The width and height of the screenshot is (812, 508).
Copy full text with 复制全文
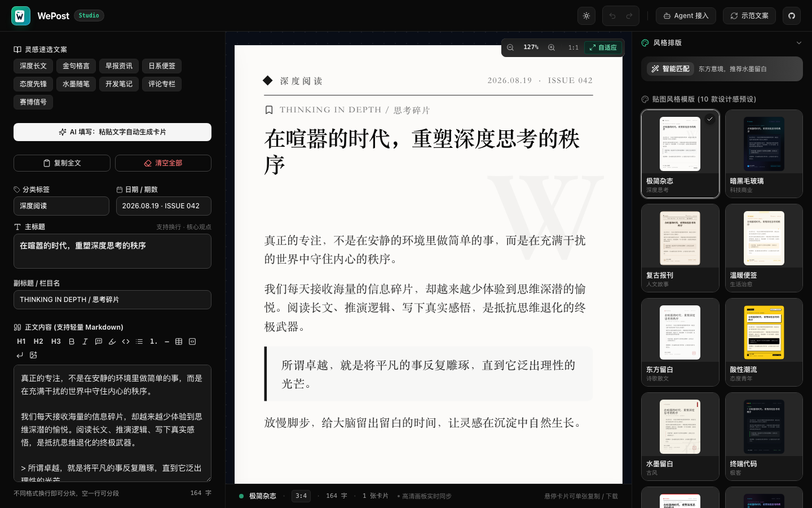tap(62, 163)
